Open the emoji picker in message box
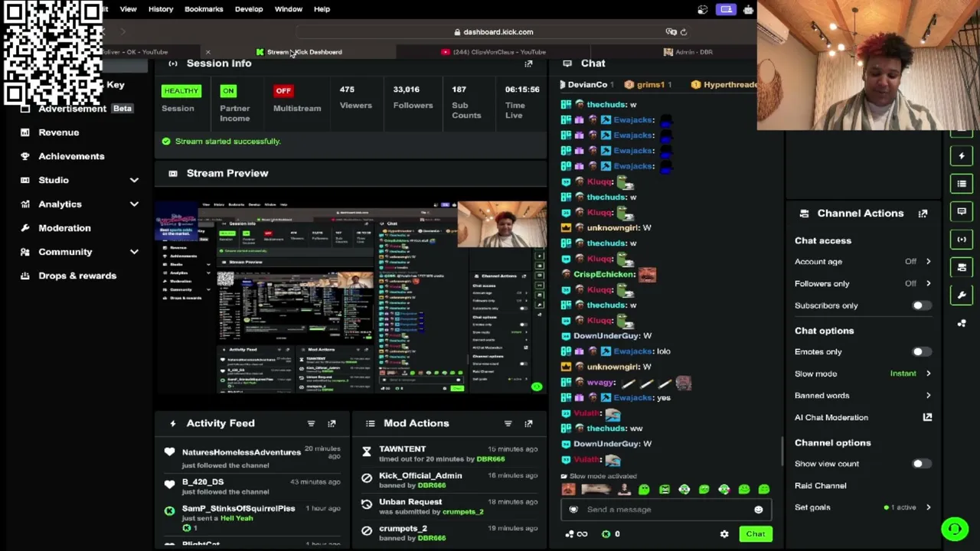Screen dimensions: 980x551 coord(758,510)
